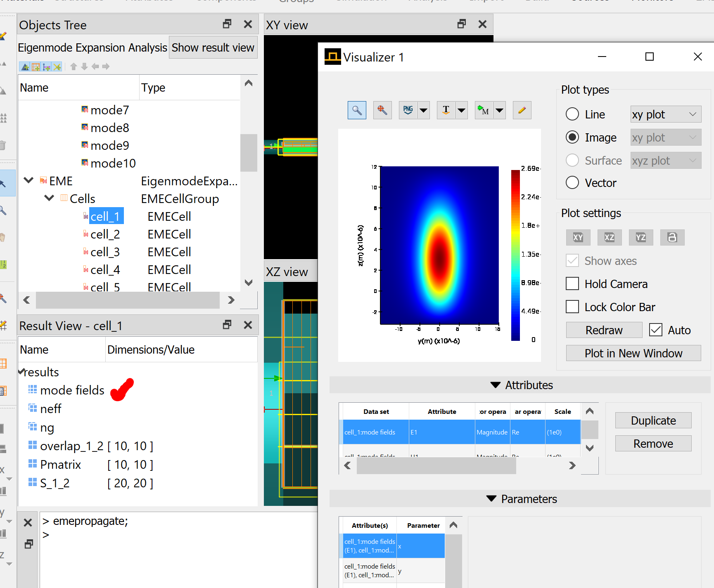Set plot view to YZ plane

[640, 237]
